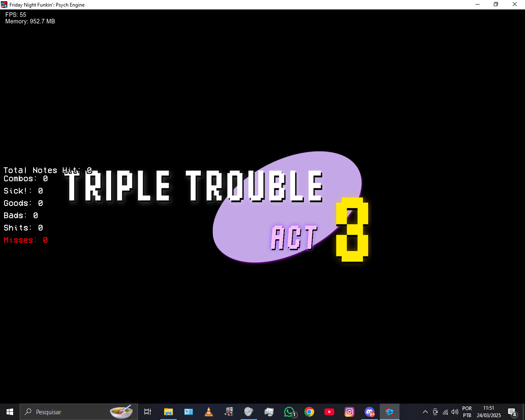Open Google Chrome from the taskbar
The width and height of the screenshot is (525, 420).
pos(309,412)
